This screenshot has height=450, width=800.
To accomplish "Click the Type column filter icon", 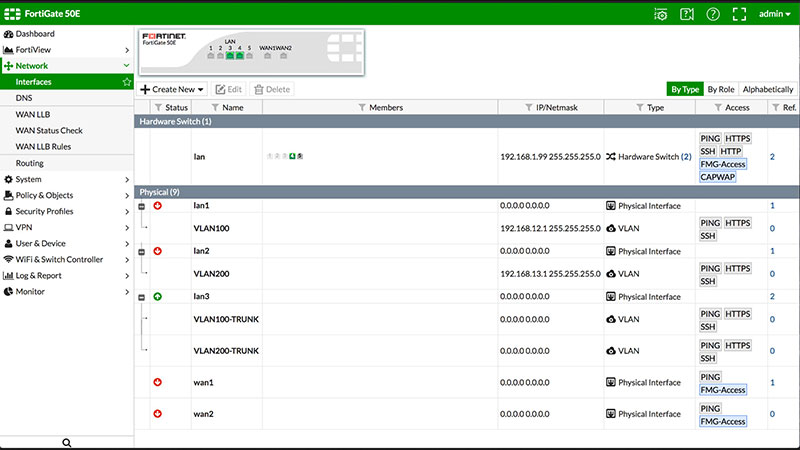I will pos(640,108).
